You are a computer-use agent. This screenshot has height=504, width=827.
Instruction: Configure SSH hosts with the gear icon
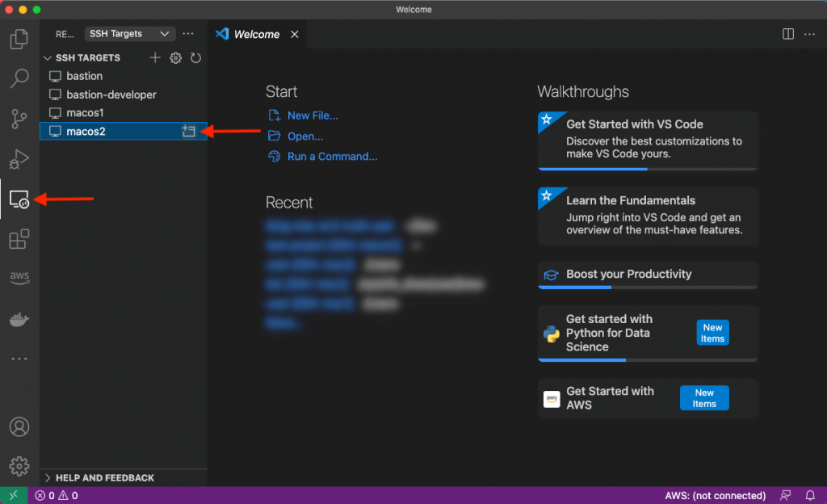(x=175, y=57)
